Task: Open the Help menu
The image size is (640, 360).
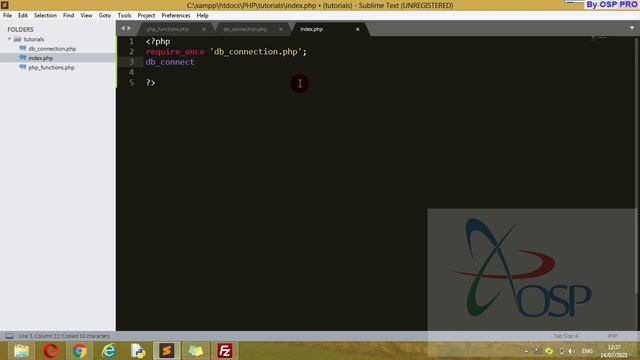Action: pos(202,16)
